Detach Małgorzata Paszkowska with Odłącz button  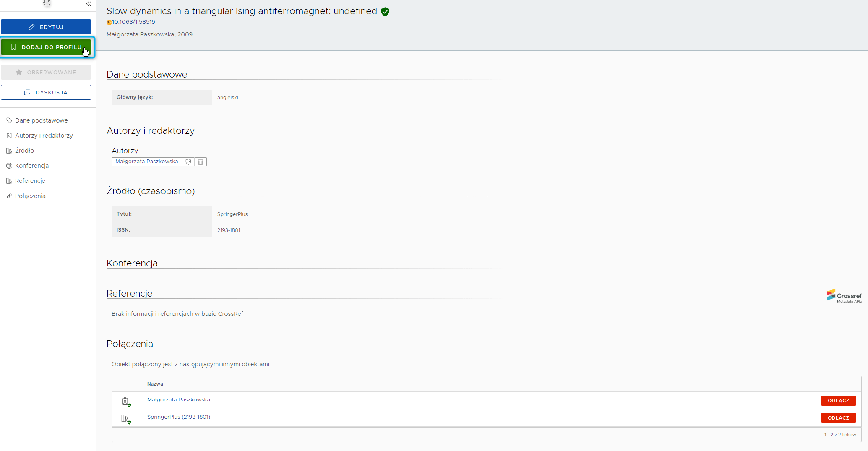click(x=838, y=401)
